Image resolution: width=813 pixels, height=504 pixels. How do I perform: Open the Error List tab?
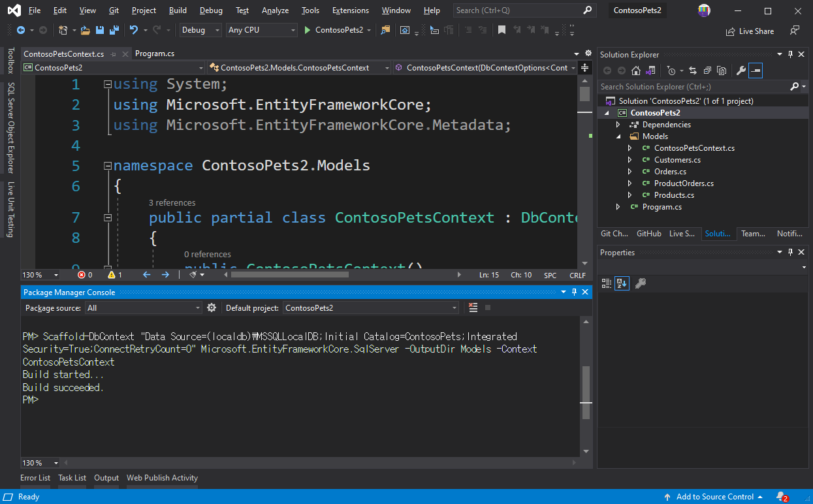35,478
